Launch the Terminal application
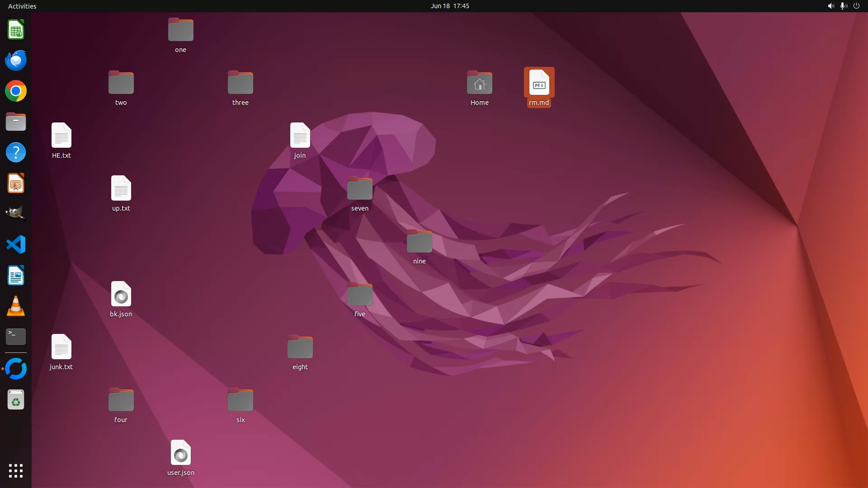Image resolution: width=868 pixels, height=488 pixels. 16,337
